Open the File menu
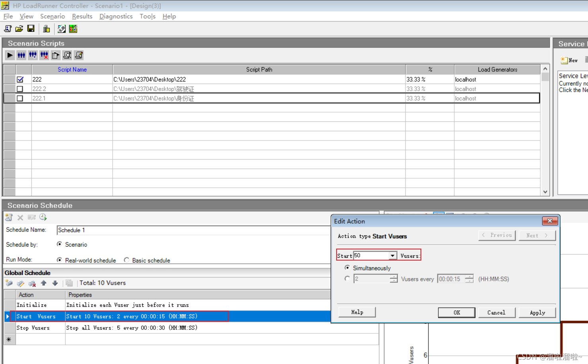 point(8,16)
